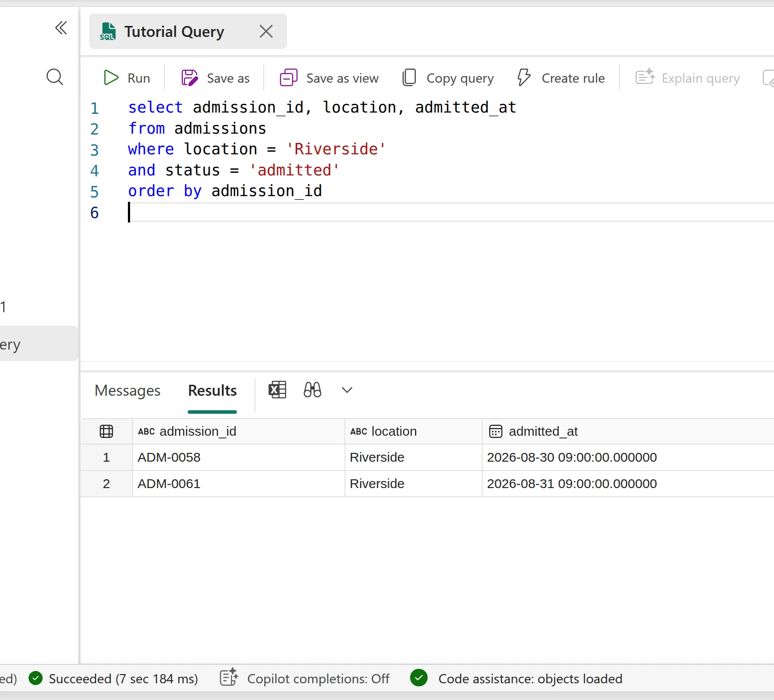Select the ADM-0061 cell
Image resolution: width=774 pixels, height=700 pixels.
(239, 484)
